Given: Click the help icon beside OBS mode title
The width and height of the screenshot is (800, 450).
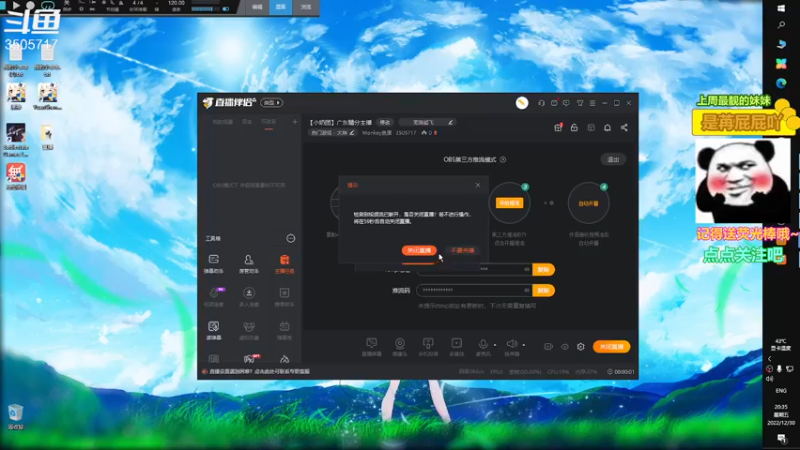Looking at the screenshot, I should pos(503,160).
